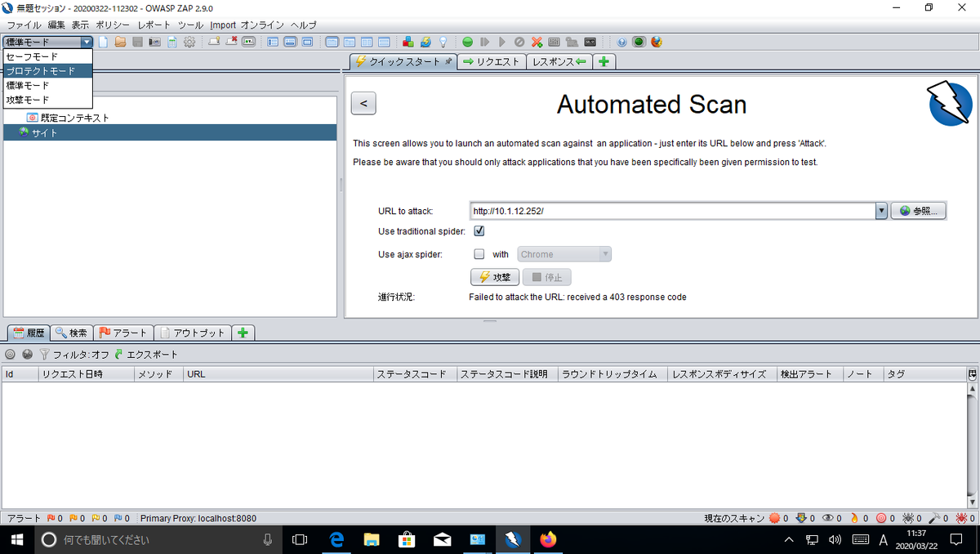Open the ツール menu
Screen dimensions: 980x554
(190, 25)
